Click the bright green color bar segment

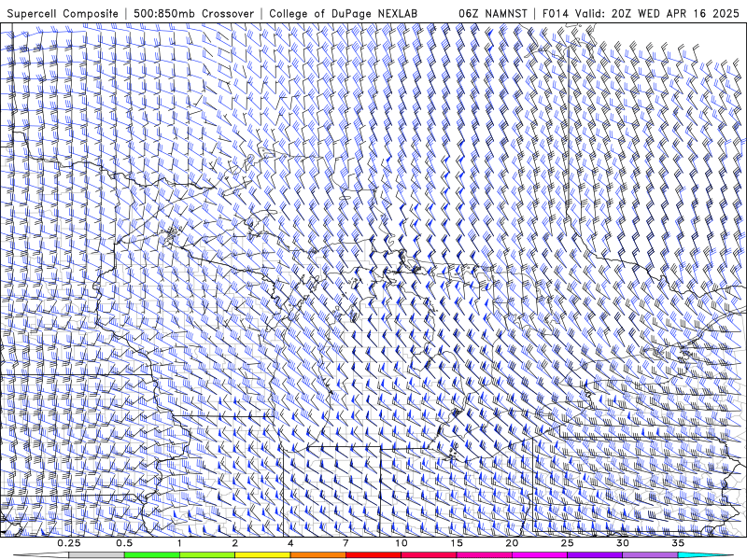pos(152,555)
